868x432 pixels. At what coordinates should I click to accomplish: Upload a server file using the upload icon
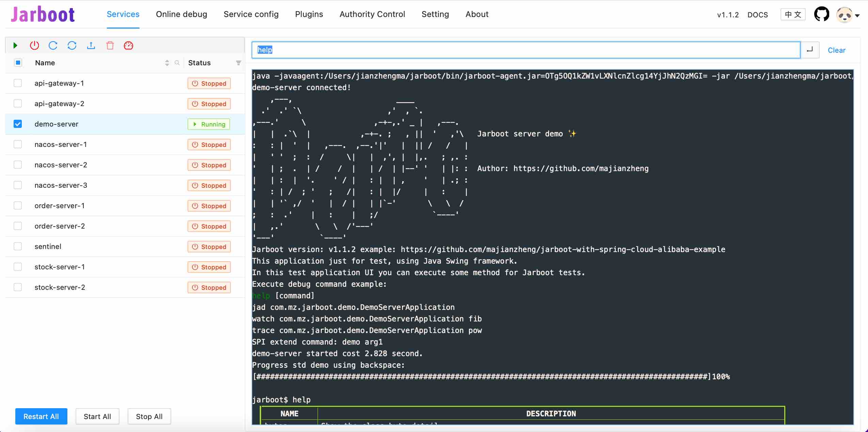tap(91, 45)
